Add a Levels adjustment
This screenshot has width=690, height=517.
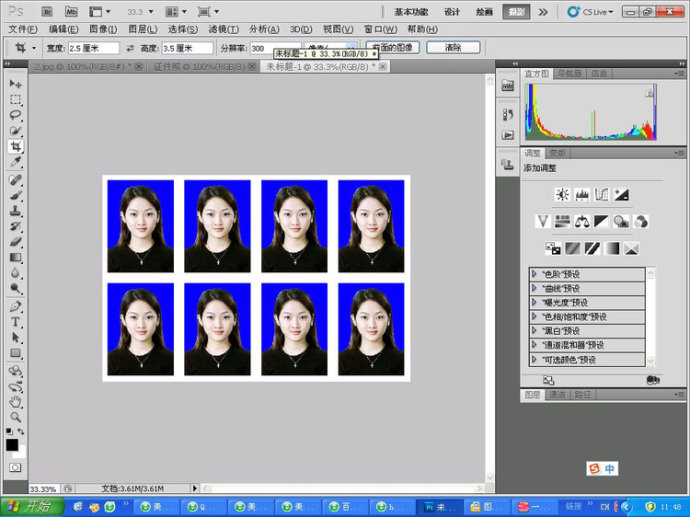click(582, 194)
